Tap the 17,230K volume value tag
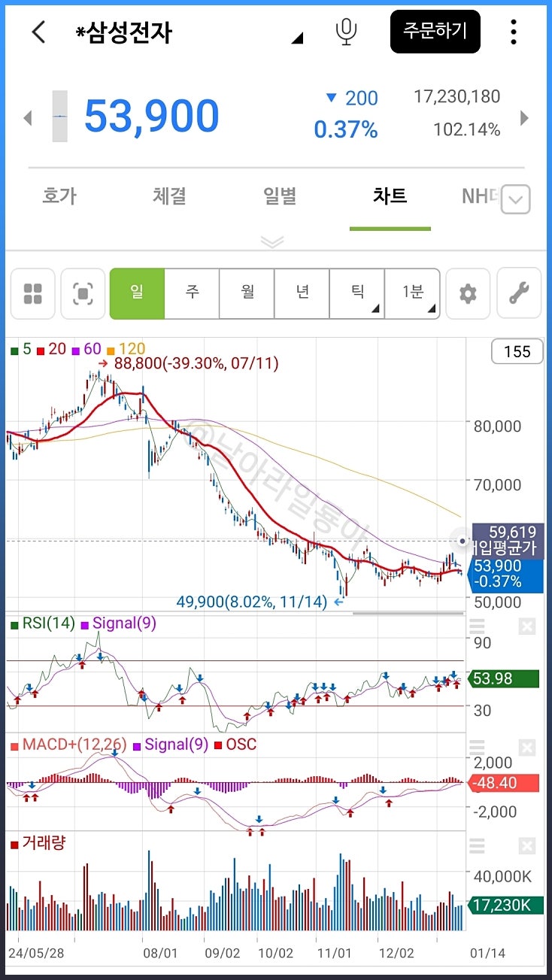The height and width of the screenshot is (980, 552). click(505, 905)
